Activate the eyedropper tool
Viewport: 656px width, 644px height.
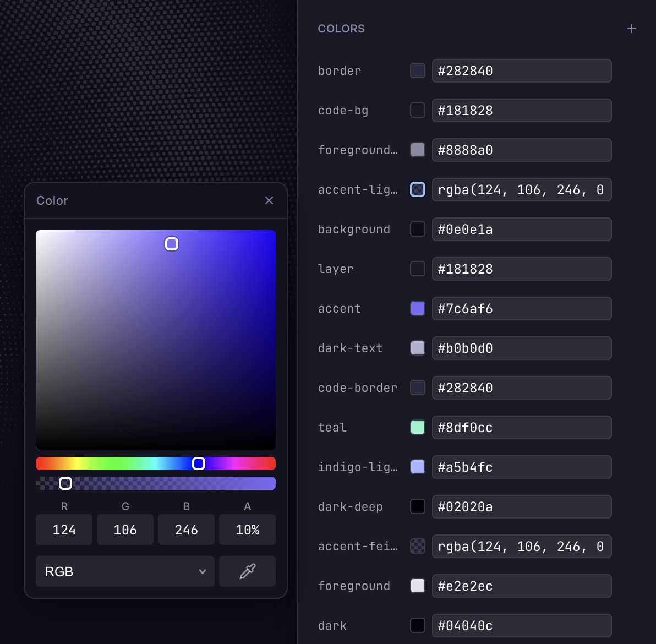[247, 571]
